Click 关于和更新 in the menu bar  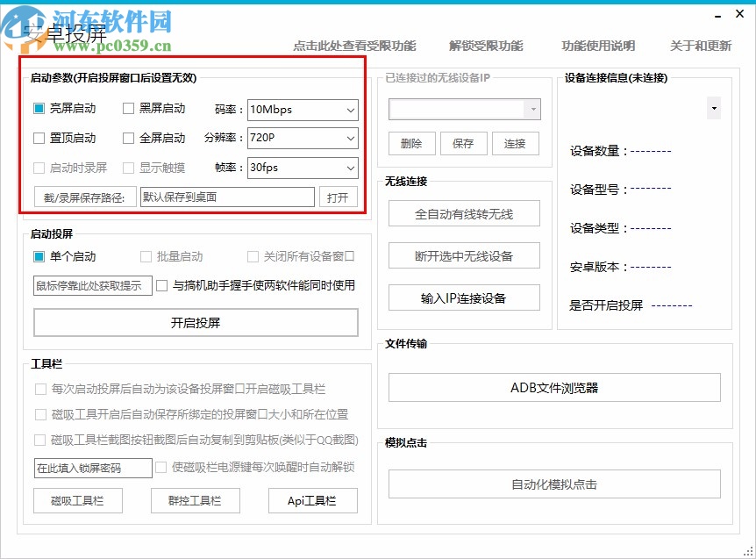point(701,46)
